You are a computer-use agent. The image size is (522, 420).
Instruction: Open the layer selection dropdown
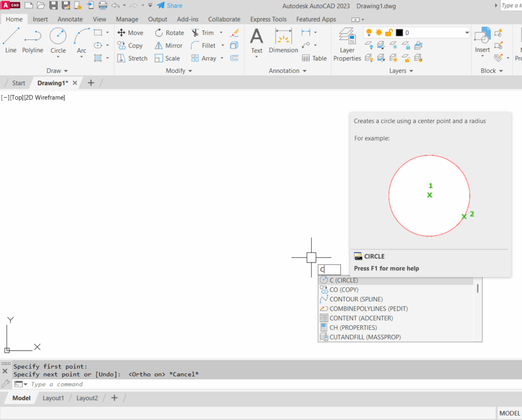coord(467,33)
